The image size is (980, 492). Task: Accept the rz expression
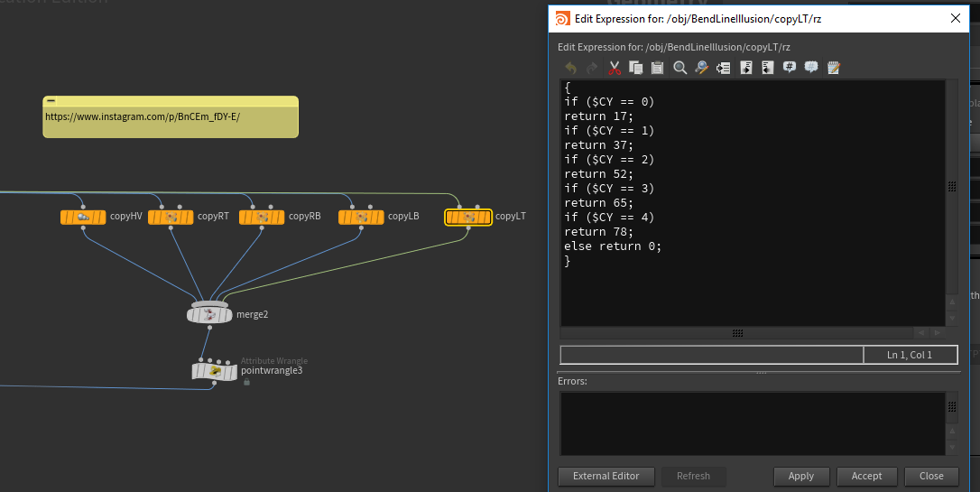(x=866, y=476)
